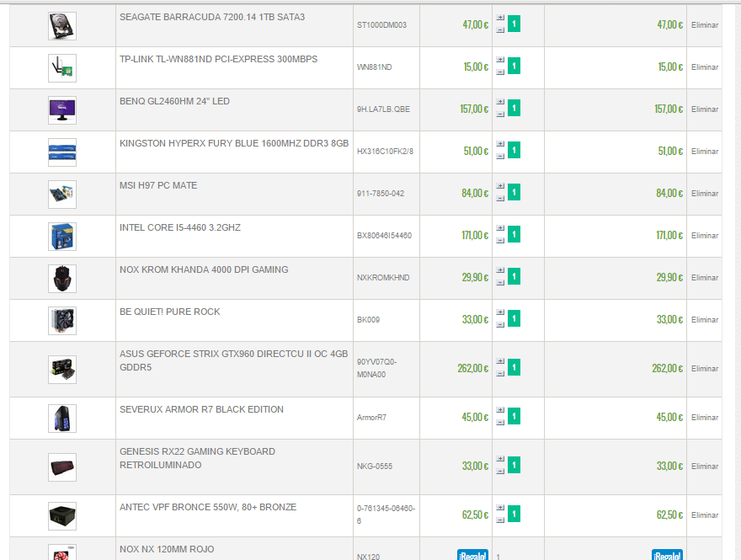The image size is (741, 560).
Task: Increase quantity of Antec VPF 550W
Action: pos(500,508)
